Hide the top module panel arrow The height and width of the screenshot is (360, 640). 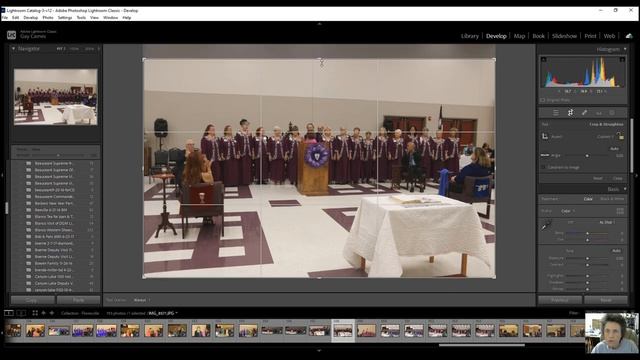coord(319,24)
